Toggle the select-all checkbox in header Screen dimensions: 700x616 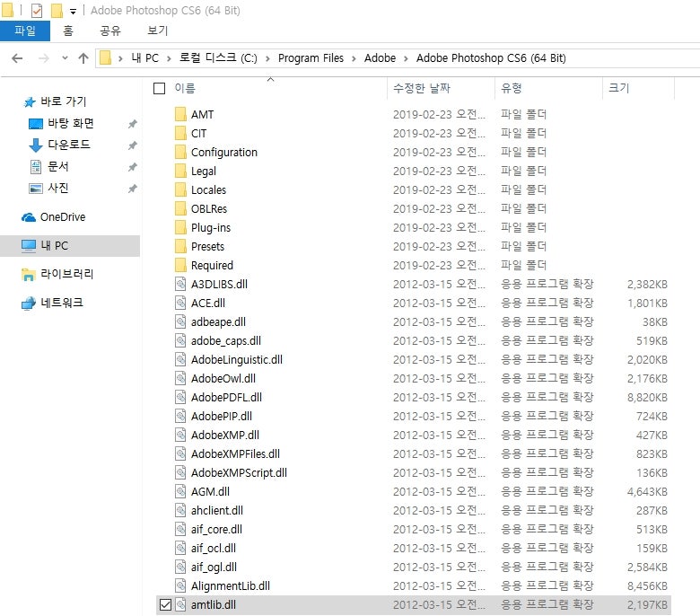[x=160, y=88]
